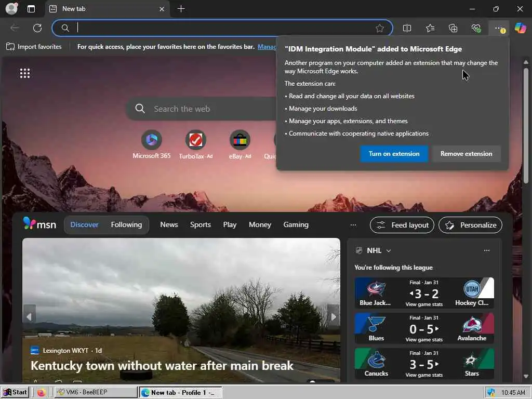
Task: Open the News tab
Action: point(169,224)
